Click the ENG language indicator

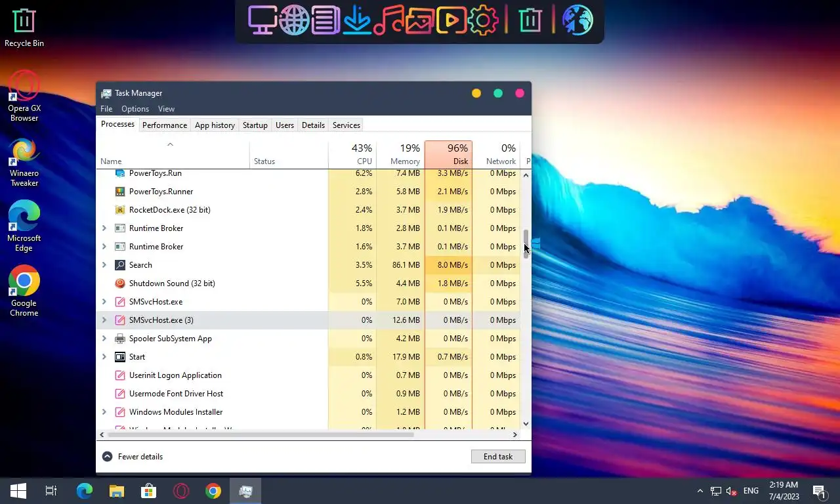[751, 491]
